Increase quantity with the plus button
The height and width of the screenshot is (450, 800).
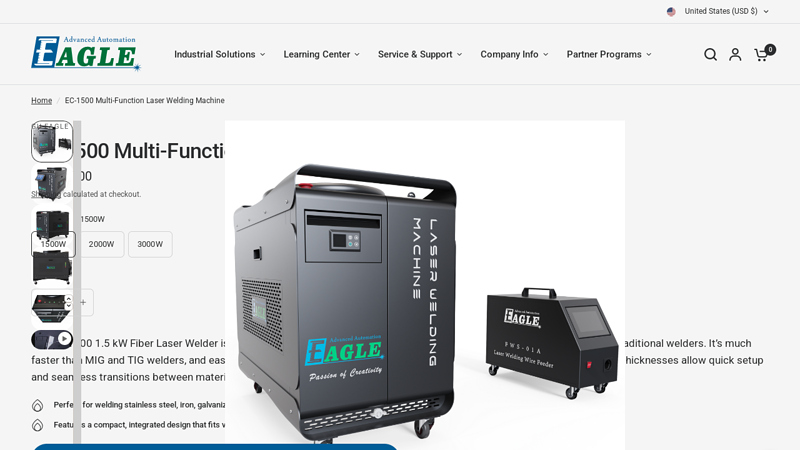83,303
